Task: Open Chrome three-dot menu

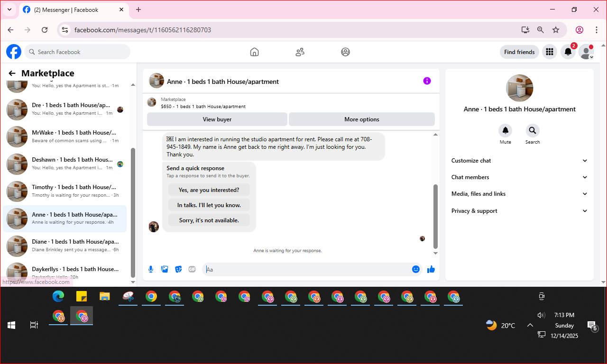Action: coord(597,30)
